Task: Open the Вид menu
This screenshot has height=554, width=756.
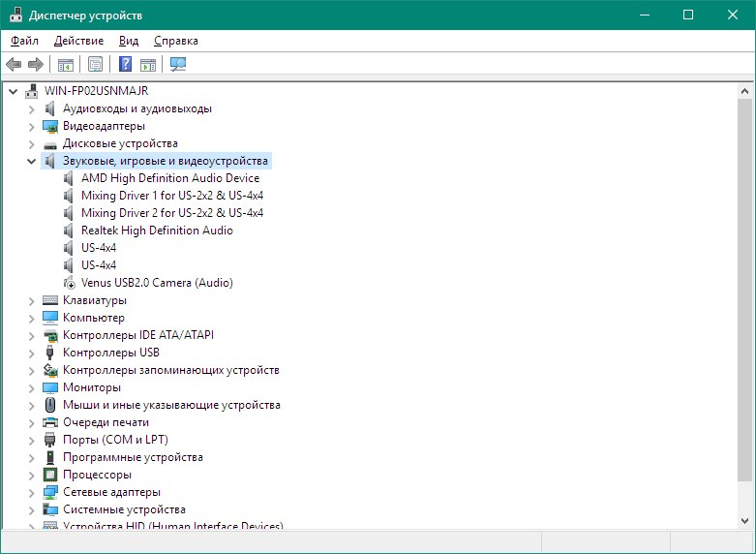Action: [x=129, y=41]
